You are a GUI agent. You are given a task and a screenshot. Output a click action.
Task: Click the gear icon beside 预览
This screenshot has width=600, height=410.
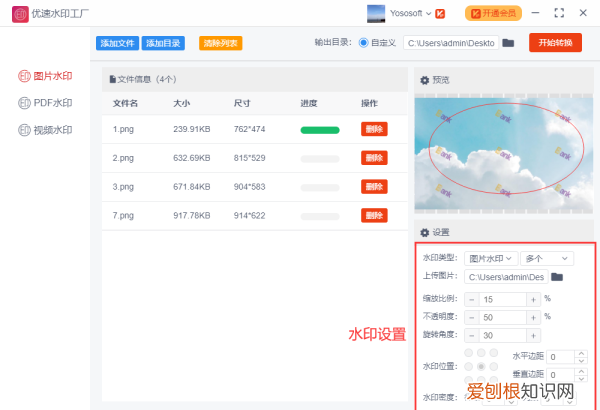(x=424, y=80)
